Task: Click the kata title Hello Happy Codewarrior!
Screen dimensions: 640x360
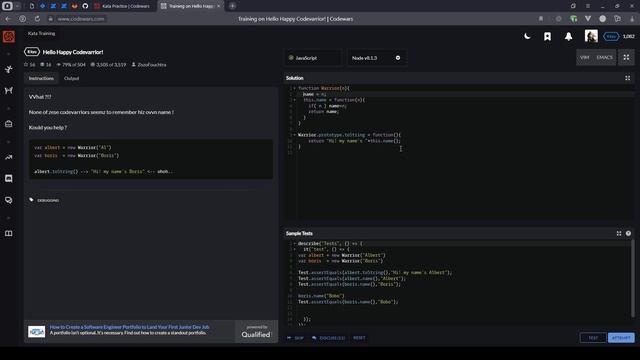Action: pyautogui.click(x=73, y=52)
